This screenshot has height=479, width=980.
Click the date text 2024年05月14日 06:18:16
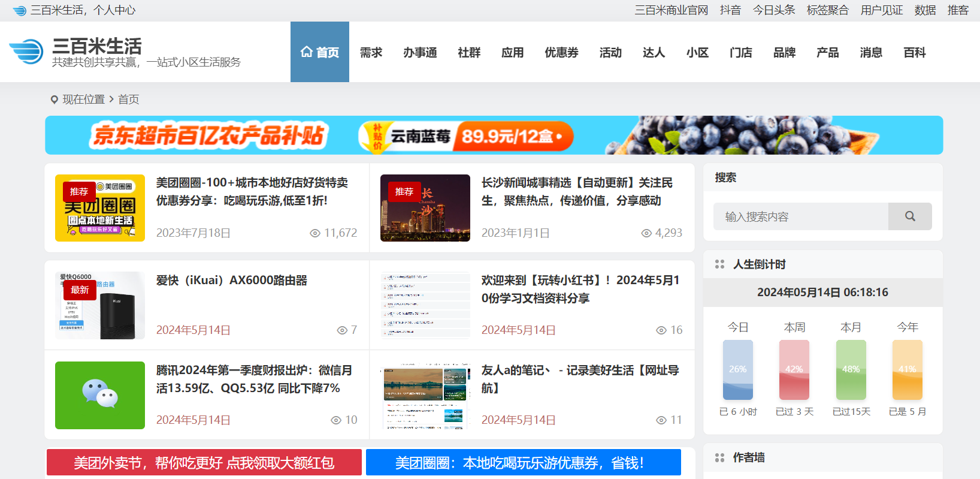click(x=823, y=293)
